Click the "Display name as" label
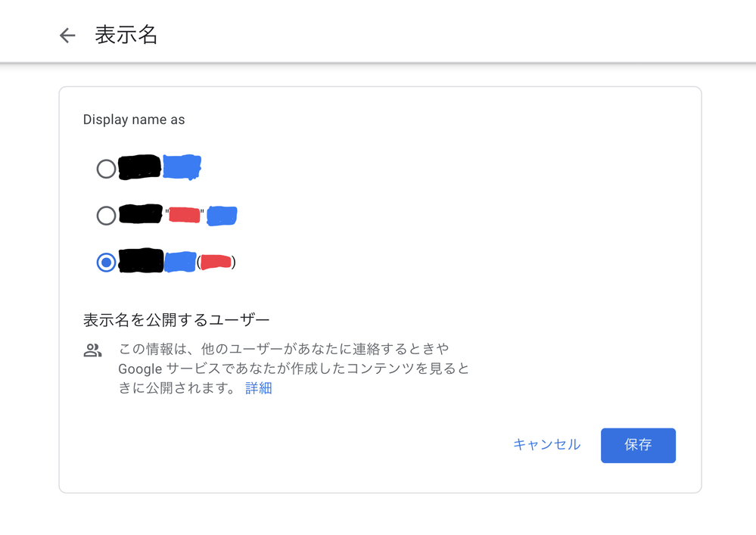This screenshot has width=756, height=535. point(134,120)
